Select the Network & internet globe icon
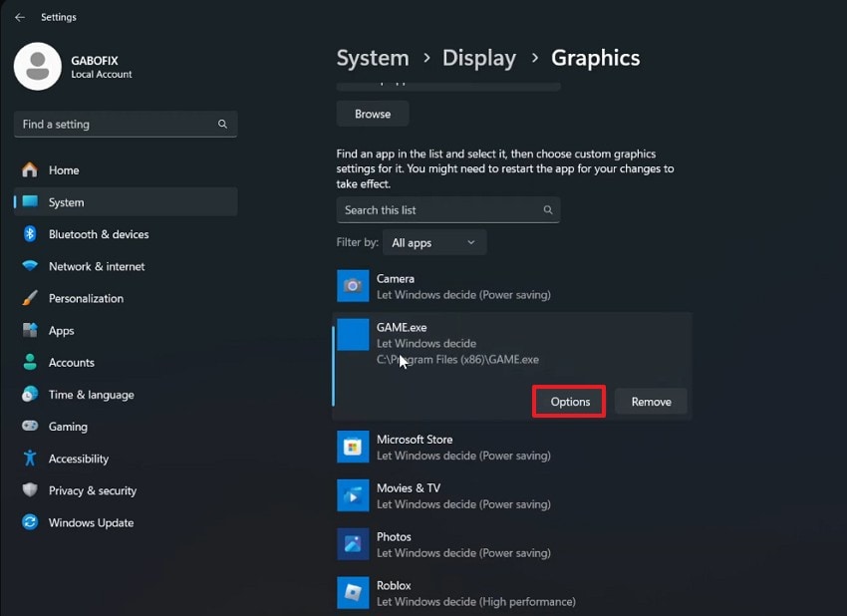 point(28,266)
